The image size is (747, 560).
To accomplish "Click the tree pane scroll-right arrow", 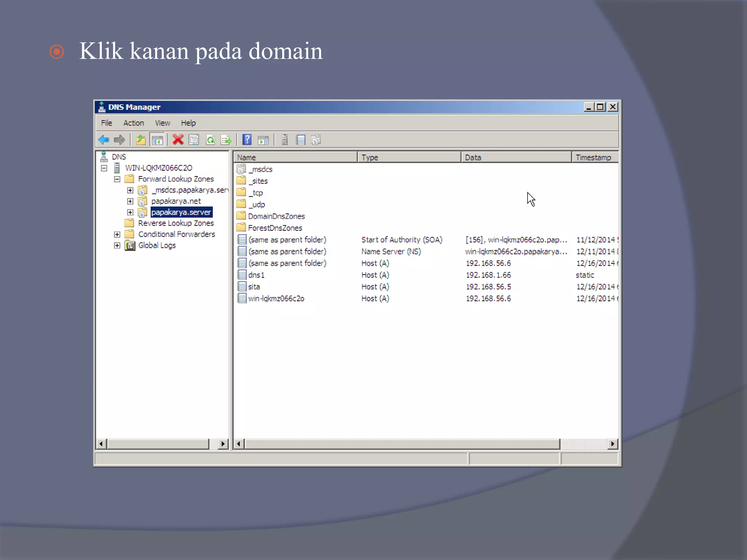I will coord(223,444).
